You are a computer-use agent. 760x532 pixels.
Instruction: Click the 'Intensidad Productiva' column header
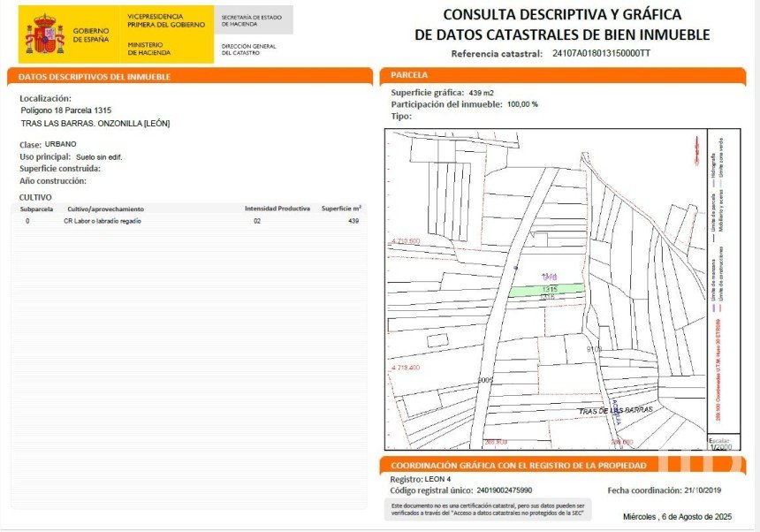tap(277, 209)
